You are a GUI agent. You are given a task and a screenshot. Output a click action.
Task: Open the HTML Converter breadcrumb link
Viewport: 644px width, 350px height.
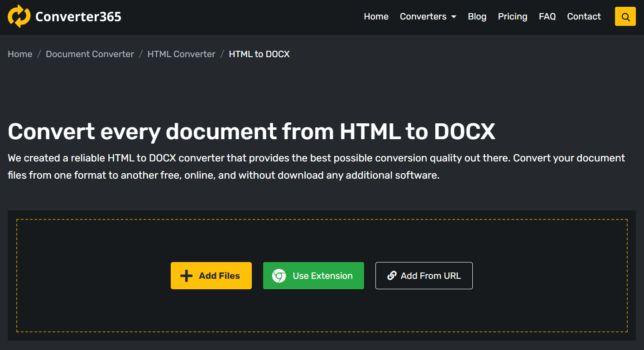(181, 54)
